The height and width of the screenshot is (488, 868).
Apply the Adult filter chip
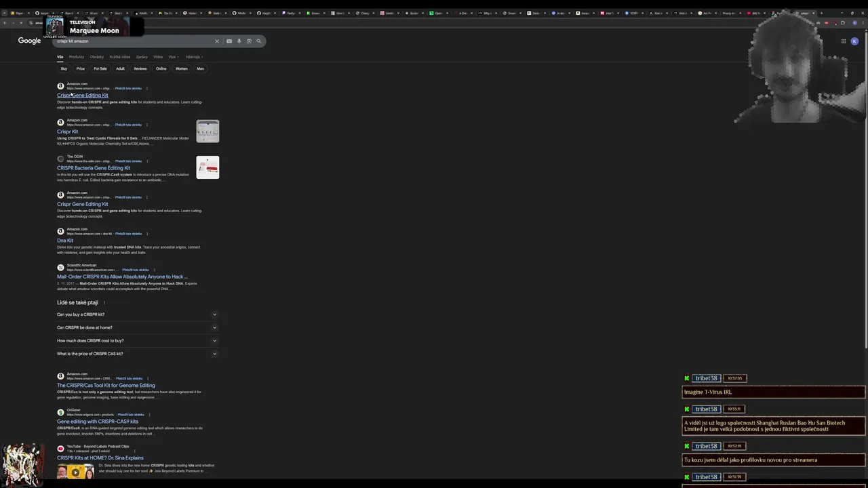(120, 68)
